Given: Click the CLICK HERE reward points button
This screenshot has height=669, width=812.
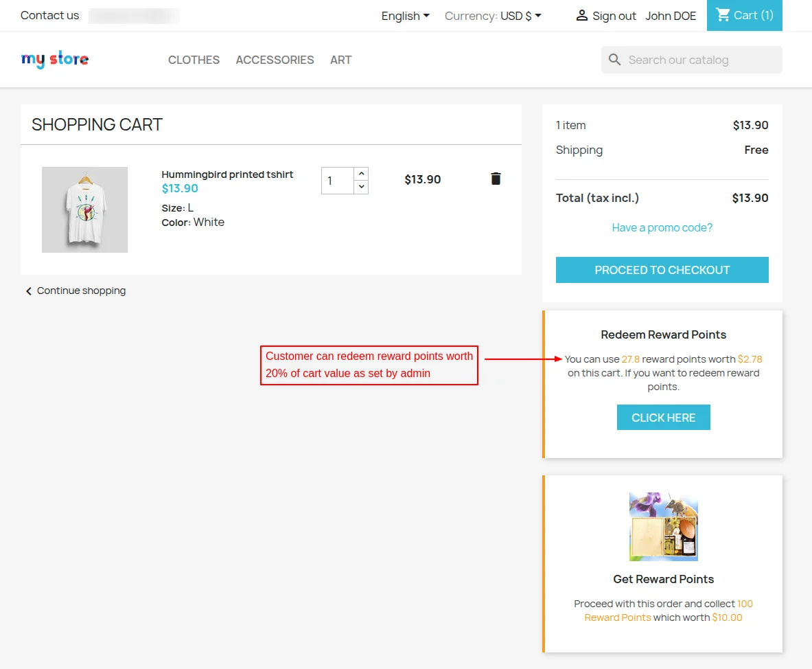Looking at the screenshot, I should point(663,417).
